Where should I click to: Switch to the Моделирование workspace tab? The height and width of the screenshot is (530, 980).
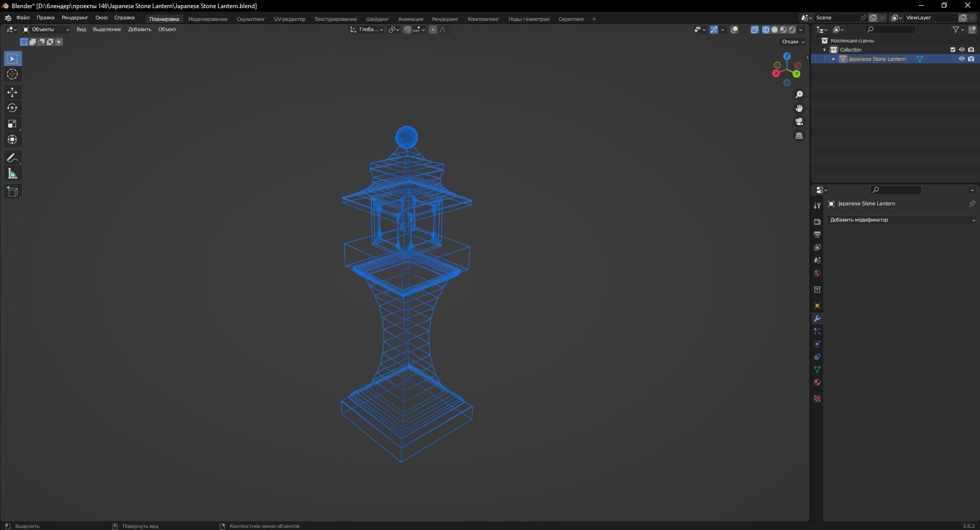click(x=208, y=19)
